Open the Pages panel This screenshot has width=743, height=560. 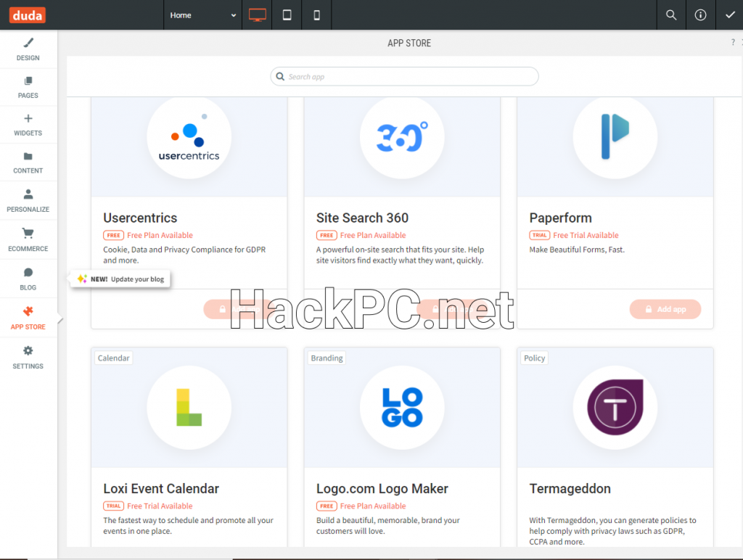click(28, 87)
